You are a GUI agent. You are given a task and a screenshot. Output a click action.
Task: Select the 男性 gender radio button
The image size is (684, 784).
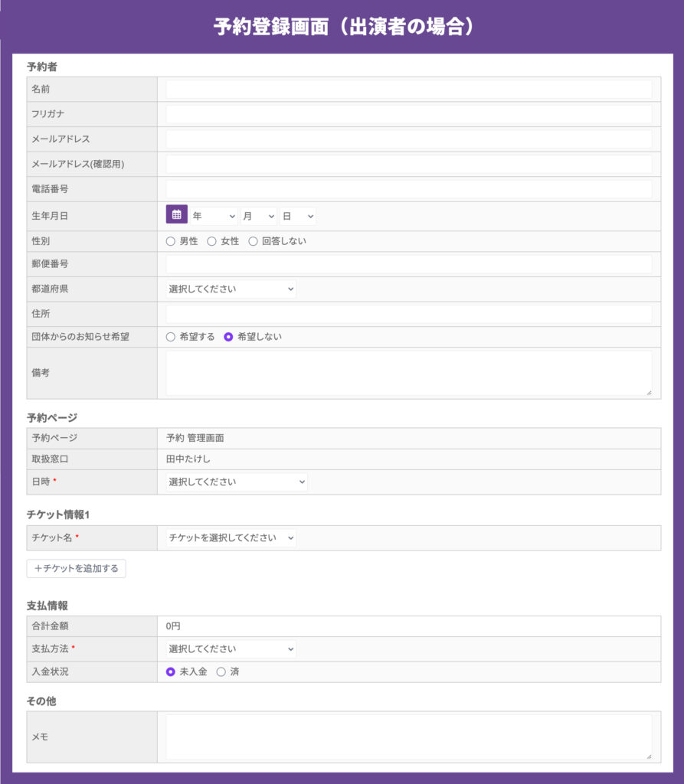[171, 241]
